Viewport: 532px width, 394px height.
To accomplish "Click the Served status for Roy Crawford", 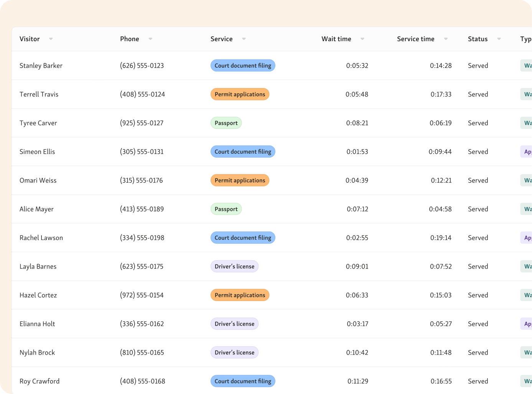I will coord(478,381).
